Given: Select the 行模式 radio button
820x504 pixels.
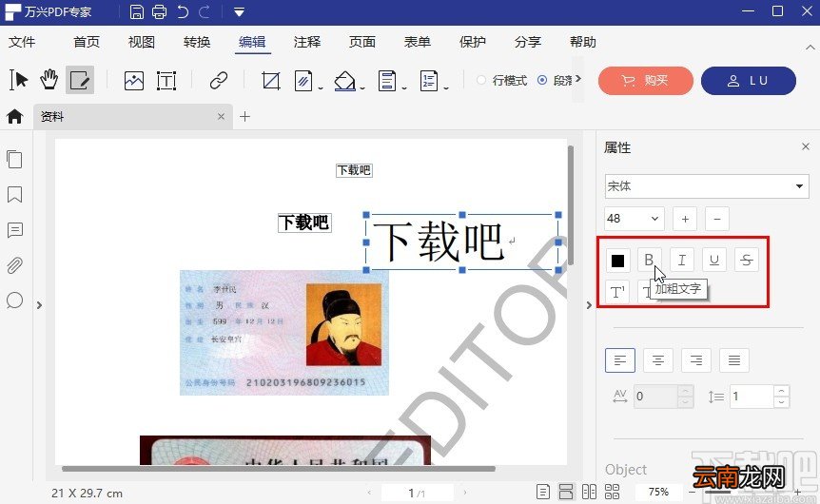Looking at the screenshot, I should [x=481, y=80].
